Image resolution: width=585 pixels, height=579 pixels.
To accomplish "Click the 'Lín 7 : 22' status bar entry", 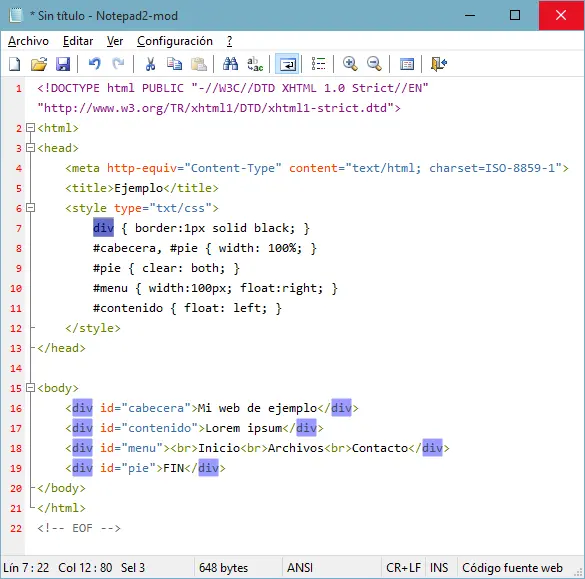I will 26,567.
